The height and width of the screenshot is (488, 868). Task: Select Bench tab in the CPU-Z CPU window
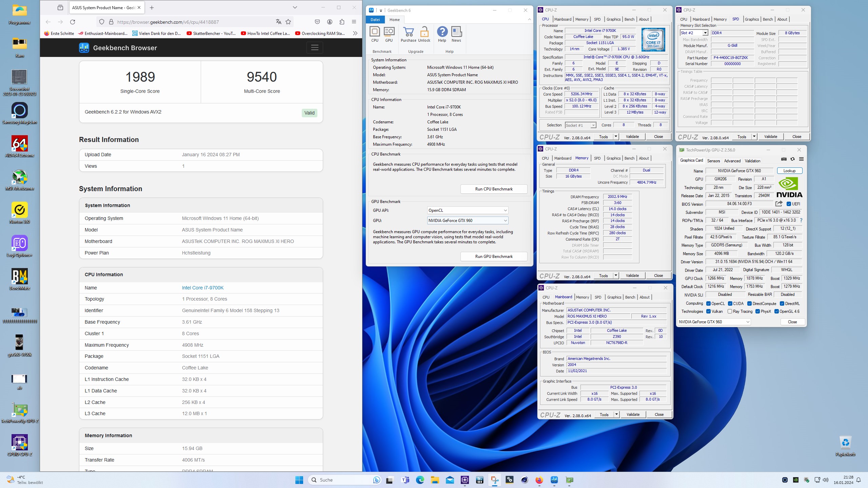pyautogui.click(x=629, y=19)
